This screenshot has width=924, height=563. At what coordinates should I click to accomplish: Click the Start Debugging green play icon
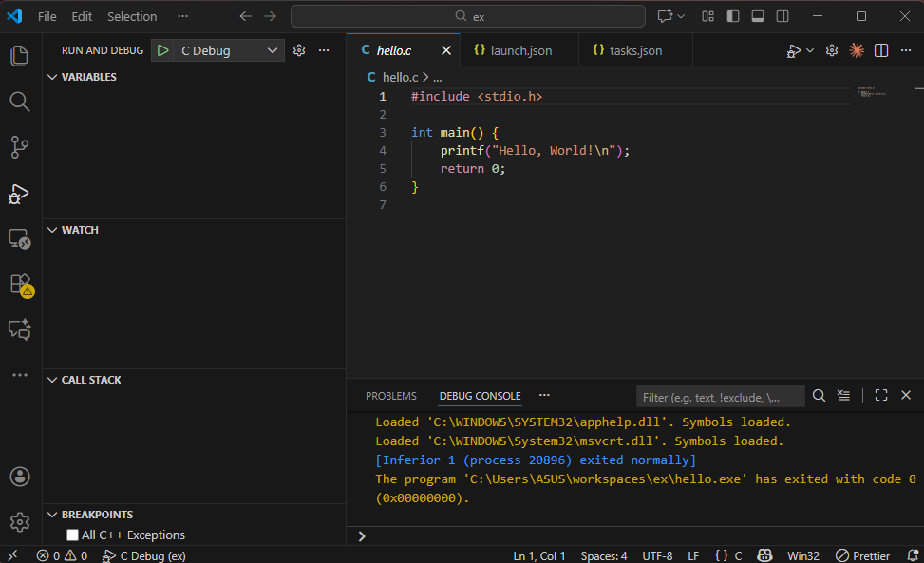[x=163, y=50]
